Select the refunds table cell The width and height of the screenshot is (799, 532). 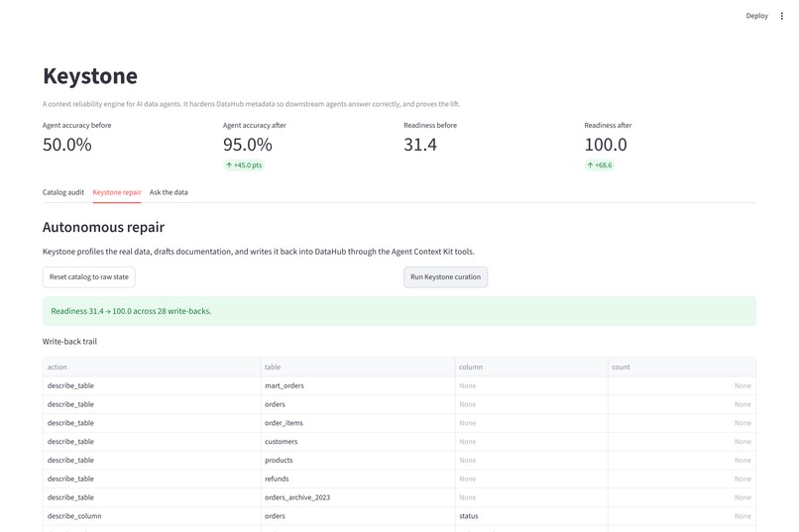358,479
